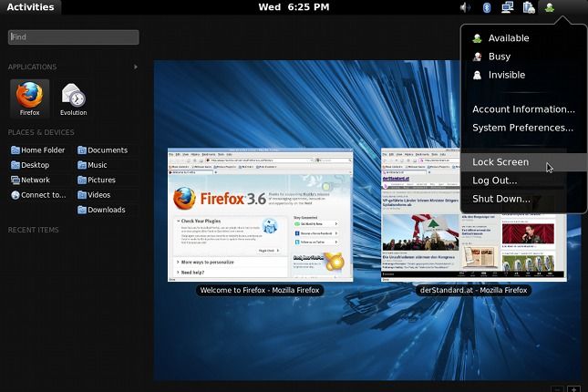Add a workspace with the plus button

pos(573,389)
